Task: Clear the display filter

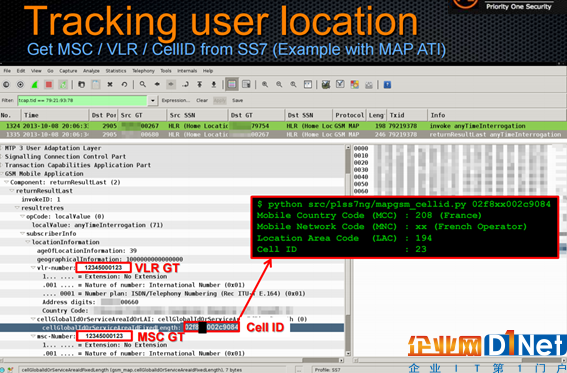Action: click(202, 100)
